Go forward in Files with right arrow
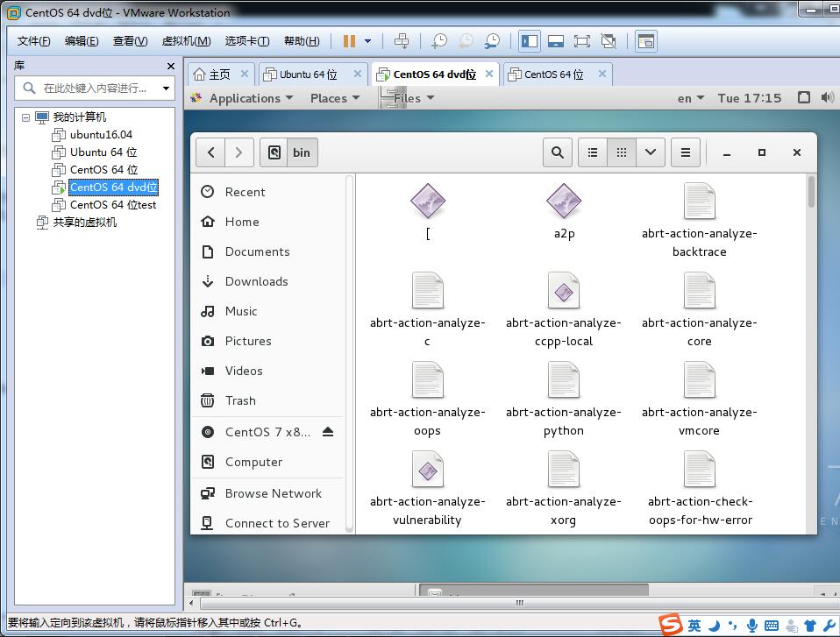This screenshot has width=840, height=637. click(238, 152)
